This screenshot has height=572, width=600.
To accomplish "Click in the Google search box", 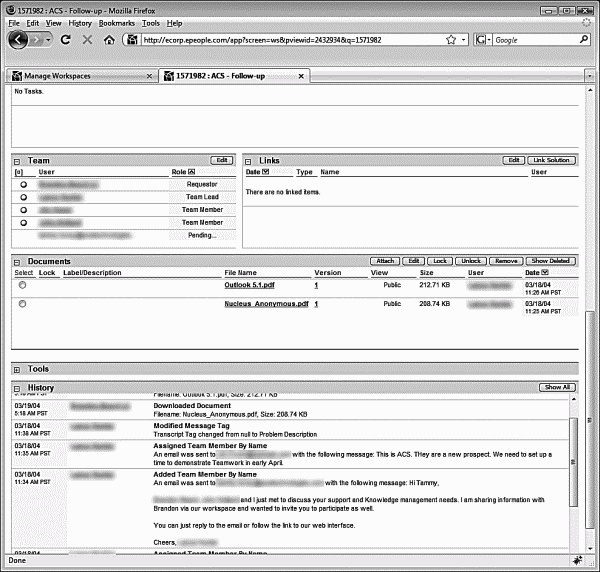I will [x=530, y=40].
